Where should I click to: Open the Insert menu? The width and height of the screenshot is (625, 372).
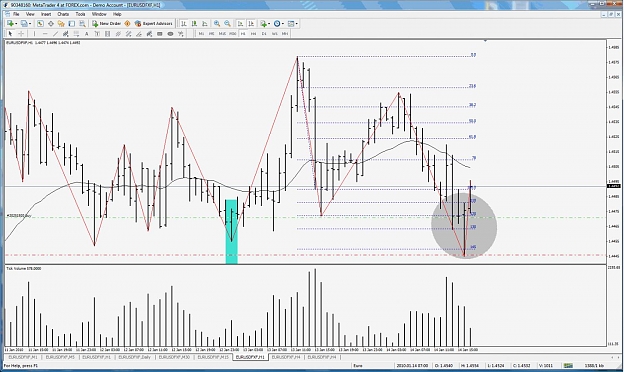coord(46,14)
